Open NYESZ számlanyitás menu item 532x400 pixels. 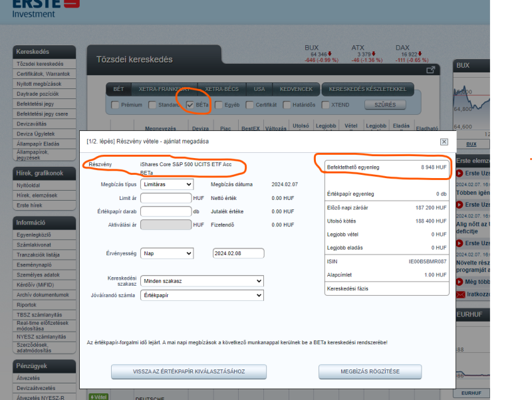pos(44,337)
